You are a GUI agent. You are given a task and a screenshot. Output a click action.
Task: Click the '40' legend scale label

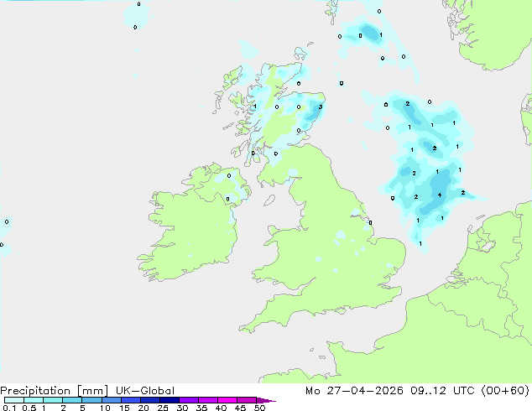click(x=221, y=408)
